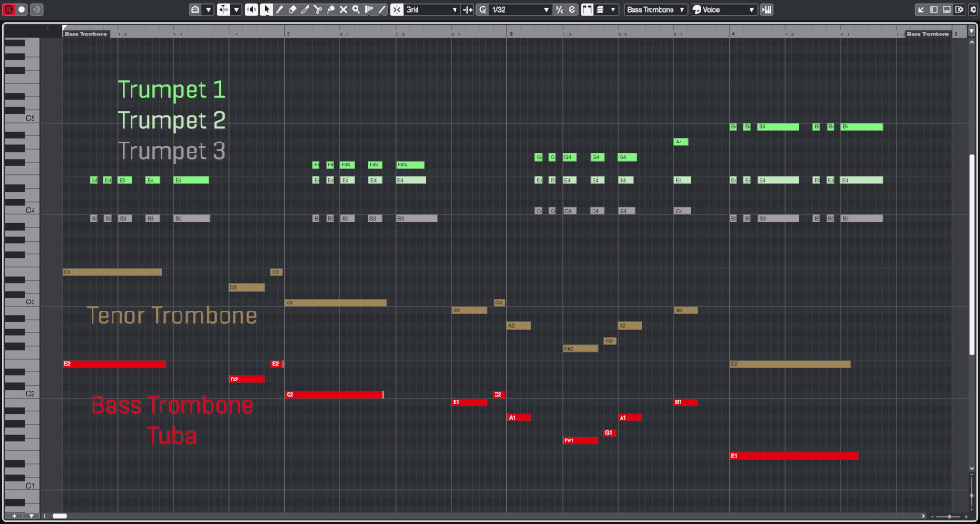Select the tan F#2 note
This screenshot has width=980, height=524.
(x=580, y=349)
